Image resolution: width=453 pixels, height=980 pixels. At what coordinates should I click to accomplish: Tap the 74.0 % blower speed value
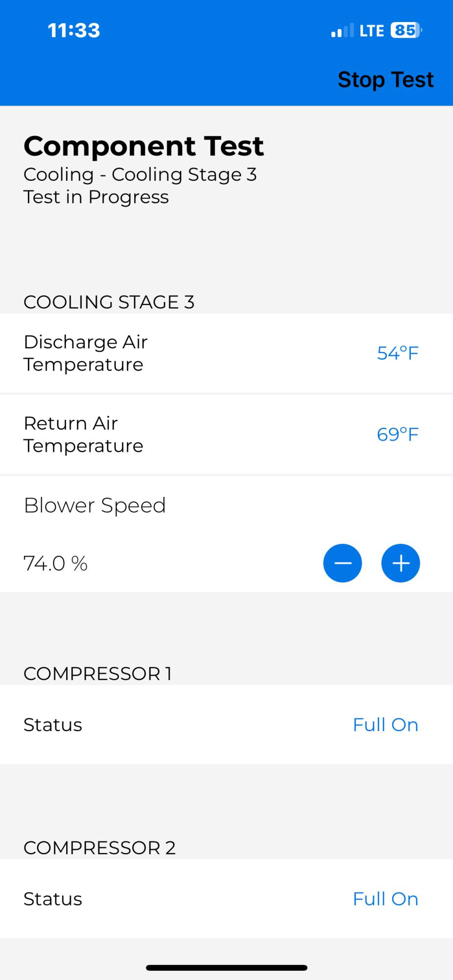pyautogui.click(x=55, y=563)
